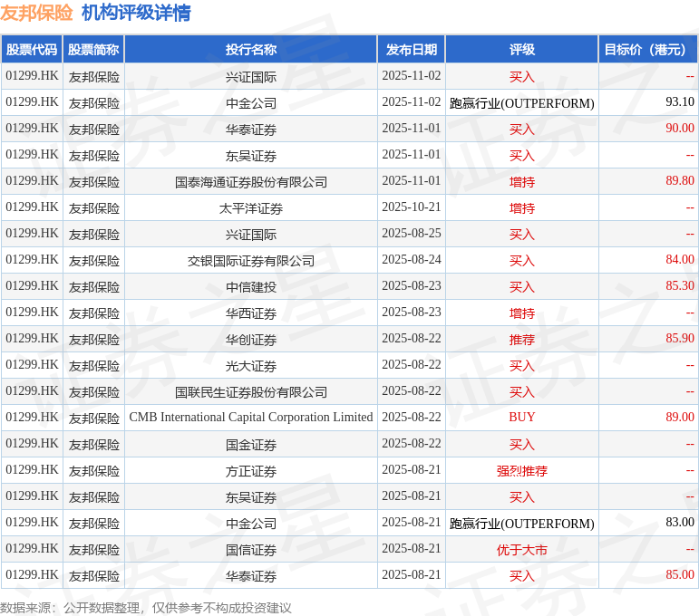Select 东吴证券 in the 2025-11-01 row
This screenshot has width=699, height=616.
[251, 156]
